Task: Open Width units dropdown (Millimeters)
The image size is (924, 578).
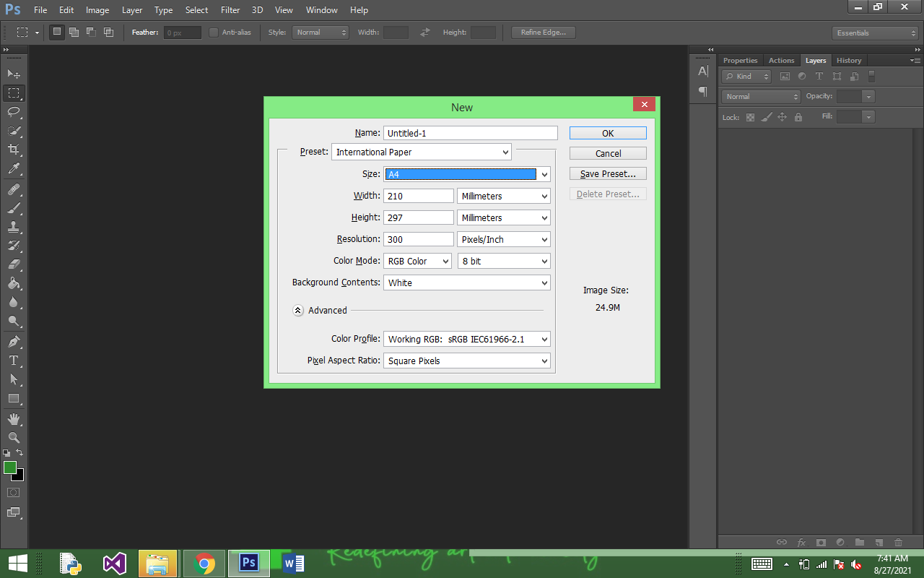Action: click(504, 196)
